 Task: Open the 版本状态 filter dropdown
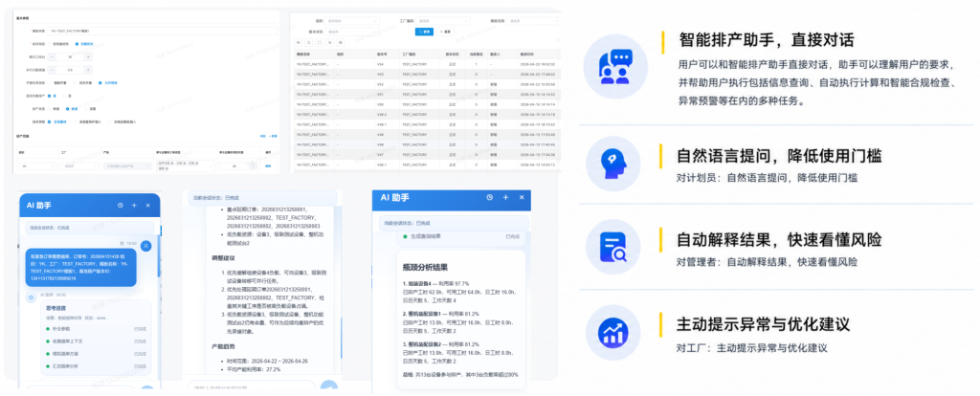[352, 32]
